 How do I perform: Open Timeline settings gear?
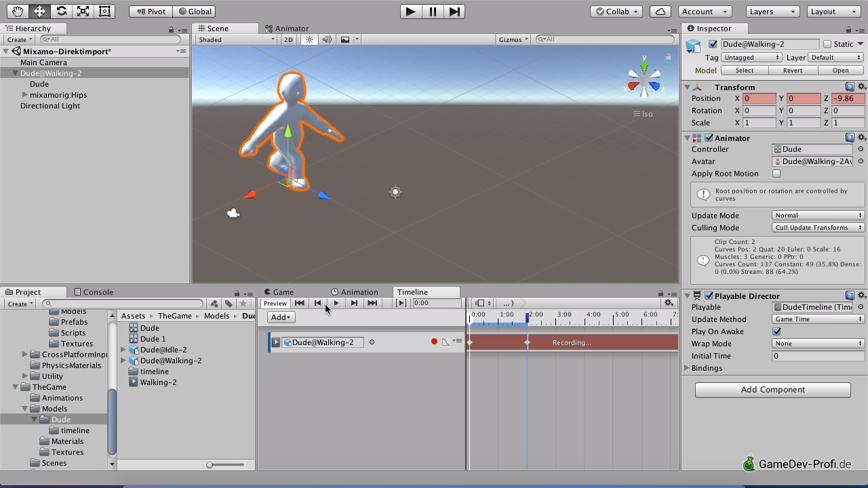[669, 303]
